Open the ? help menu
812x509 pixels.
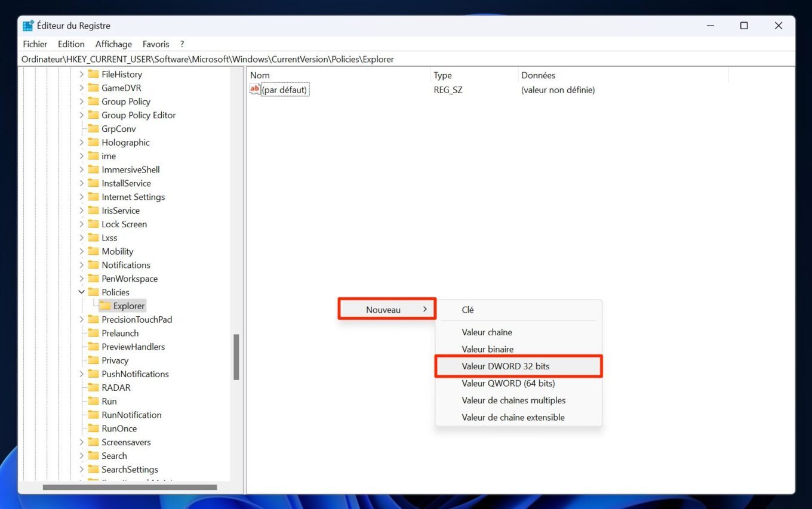click(x=182, y=44)
